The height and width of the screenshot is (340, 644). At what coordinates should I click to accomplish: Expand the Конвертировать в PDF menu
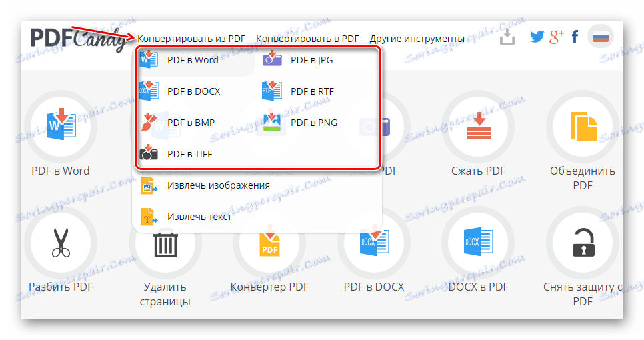(307, 39)
